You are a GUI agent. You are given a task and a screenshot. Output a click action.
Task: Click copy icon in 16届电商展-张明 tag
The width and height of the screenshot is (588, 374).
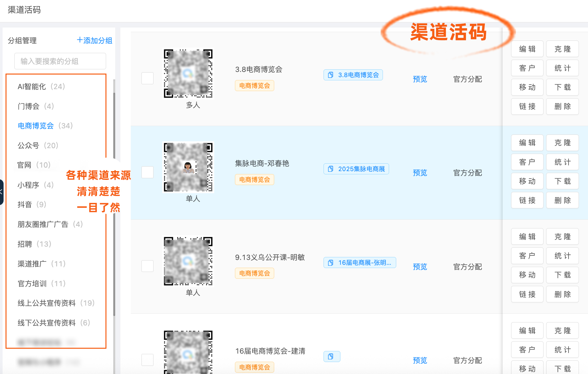pos(330,263)
